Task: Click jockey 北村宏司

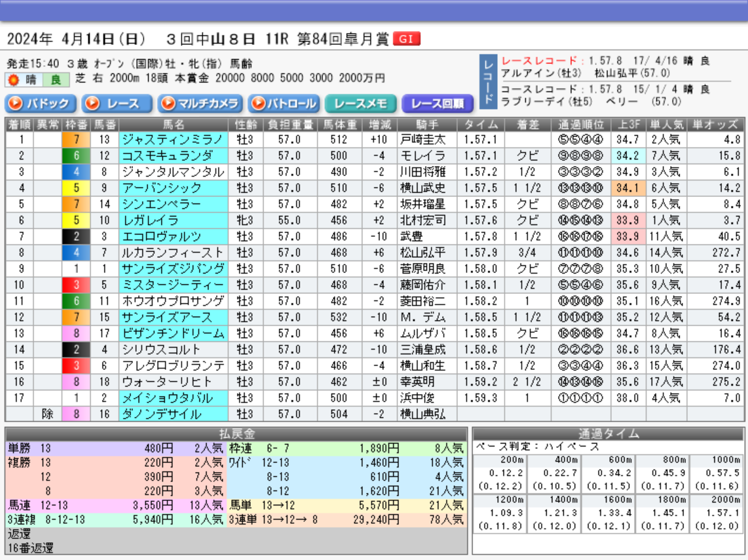Action: pos(422,220)
